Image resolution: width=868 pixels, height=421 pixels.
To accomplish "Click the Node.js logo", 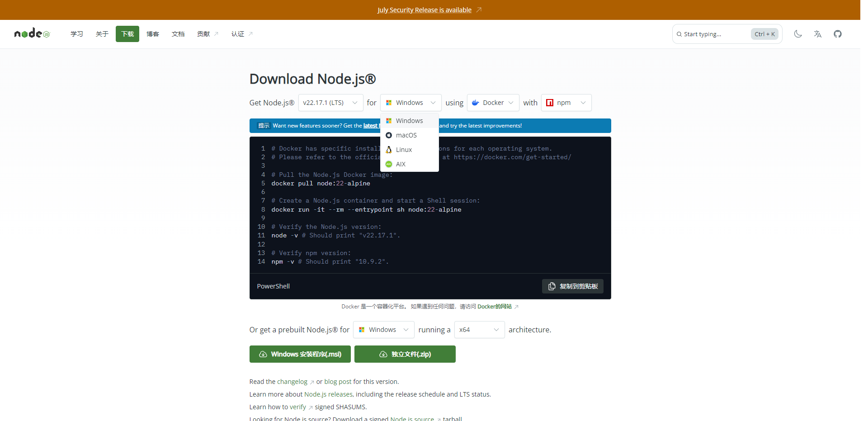I will pos(32,33).
